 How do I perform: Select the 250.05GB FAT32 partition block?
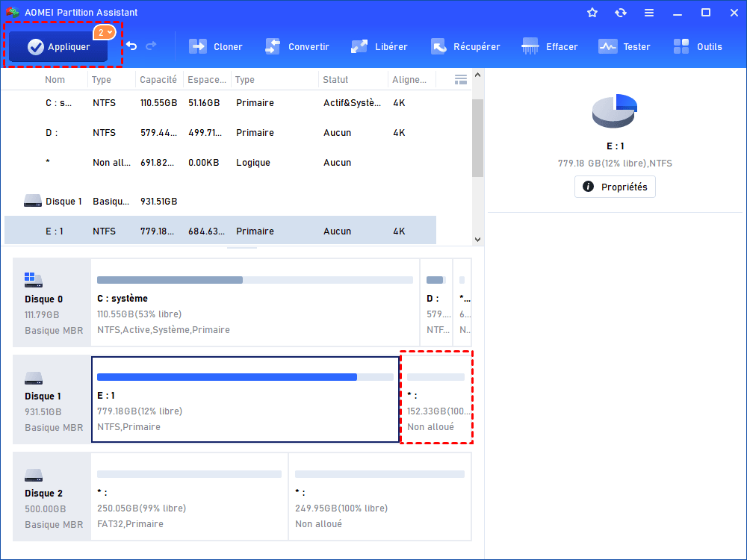pyautogui.click(x=190, y=497)
